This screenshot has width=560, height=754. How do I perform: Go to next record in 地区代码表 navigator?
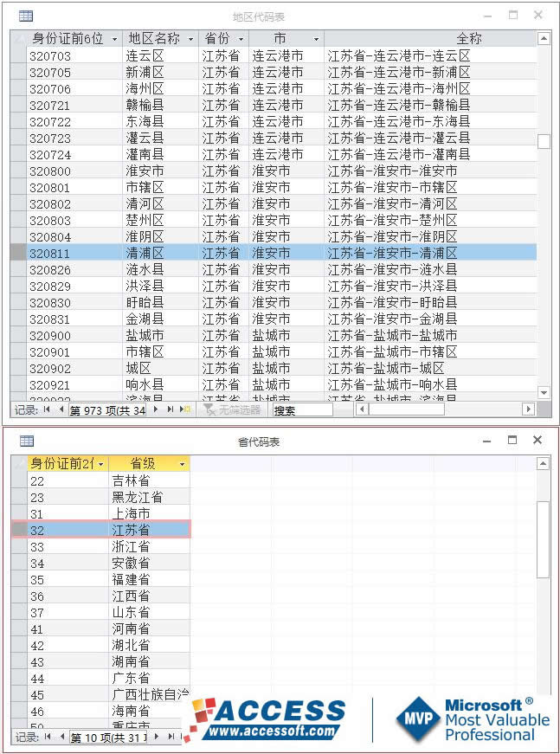pos(155,409)
